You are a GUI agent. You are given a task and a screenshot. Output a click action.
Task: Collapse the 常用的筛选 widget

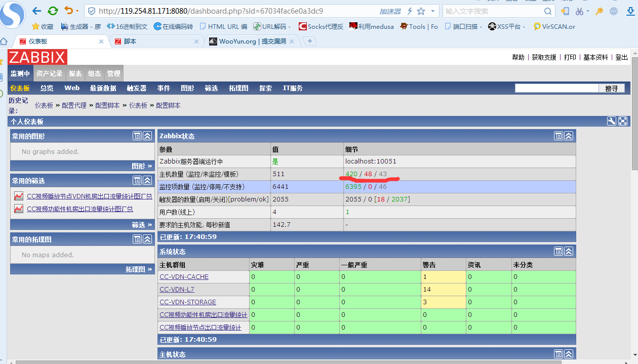tap(147, 180)
